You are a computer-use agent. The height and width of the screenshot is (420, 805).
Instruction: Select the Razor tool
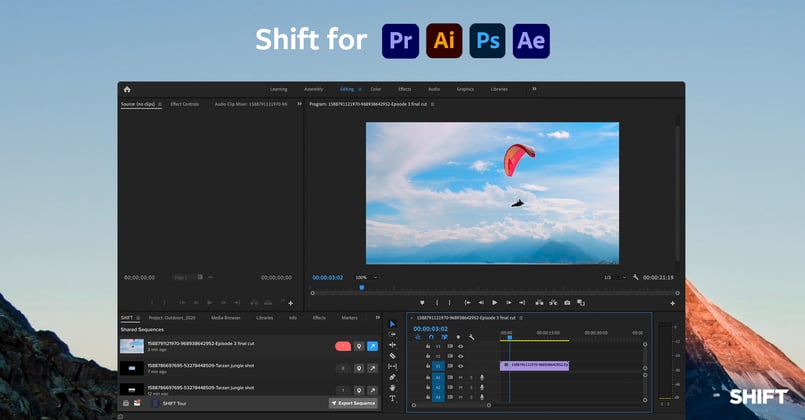[x=392, y=356]
